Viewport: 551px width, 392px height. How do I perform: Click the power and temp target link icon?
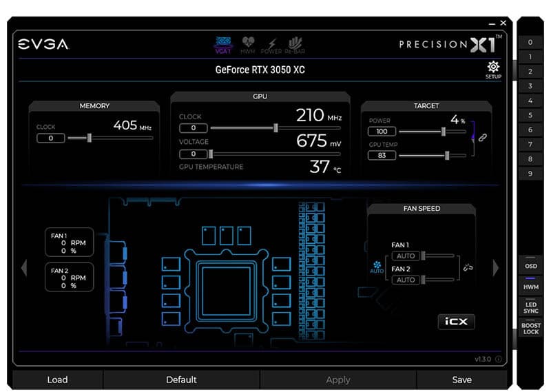(483, 137)
